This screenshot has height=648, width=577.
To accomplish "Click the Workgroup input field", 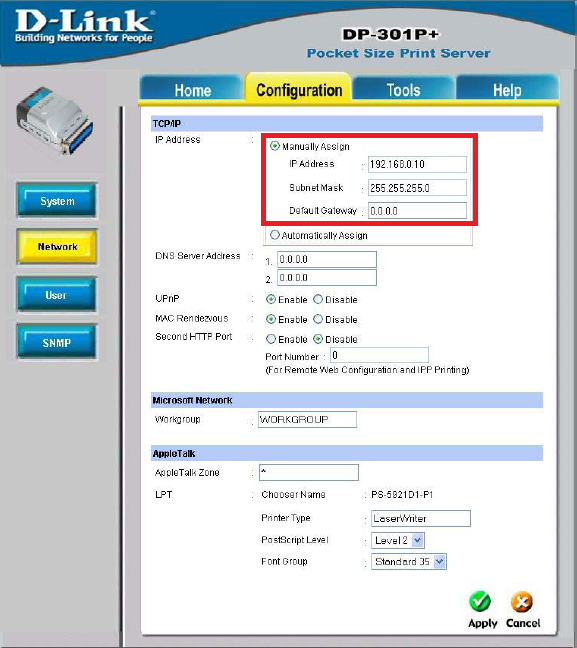I will [307, 419].
